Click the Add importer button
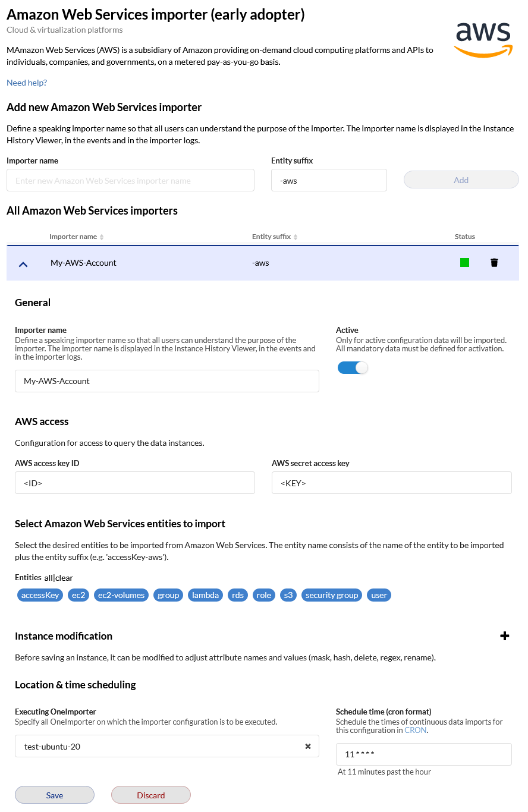Viewport: 528px width, 812px height. coord(461,180)
